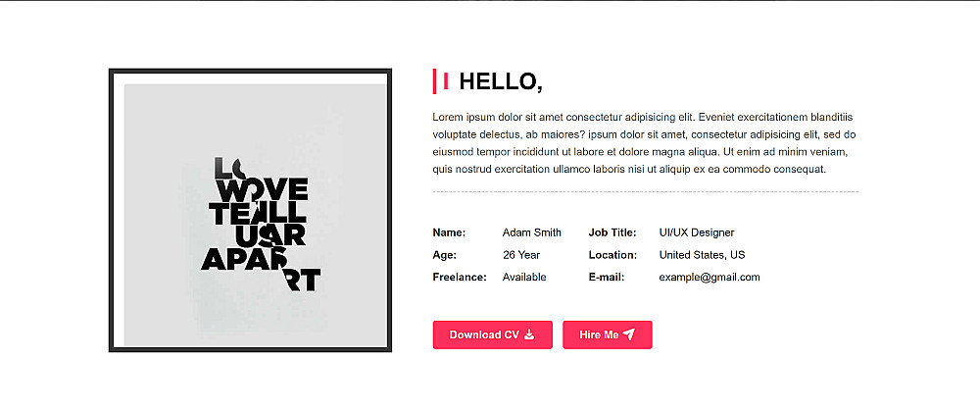The height and width of the screenshot is (411, 980).
Task: Click the Lorem ipsum introduction paragraph
Action: 645,142
